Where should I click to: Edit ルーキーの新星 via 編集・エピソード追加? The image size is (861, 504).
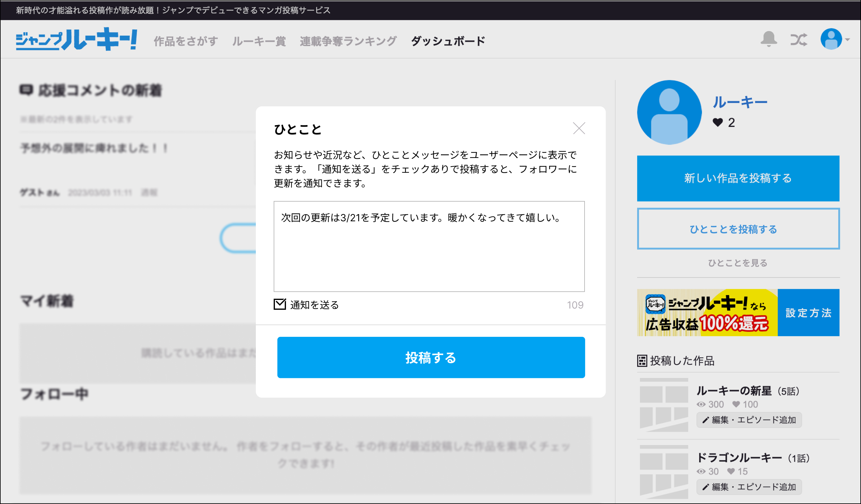(x=749, y=420)
